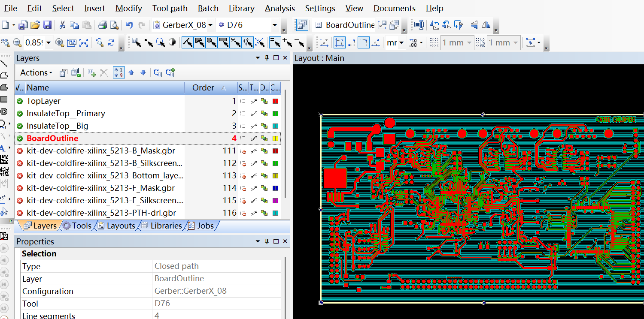Viewport: 644px width, 319px height.
Task: Open the Batch menu
Action: click(208, 8)
